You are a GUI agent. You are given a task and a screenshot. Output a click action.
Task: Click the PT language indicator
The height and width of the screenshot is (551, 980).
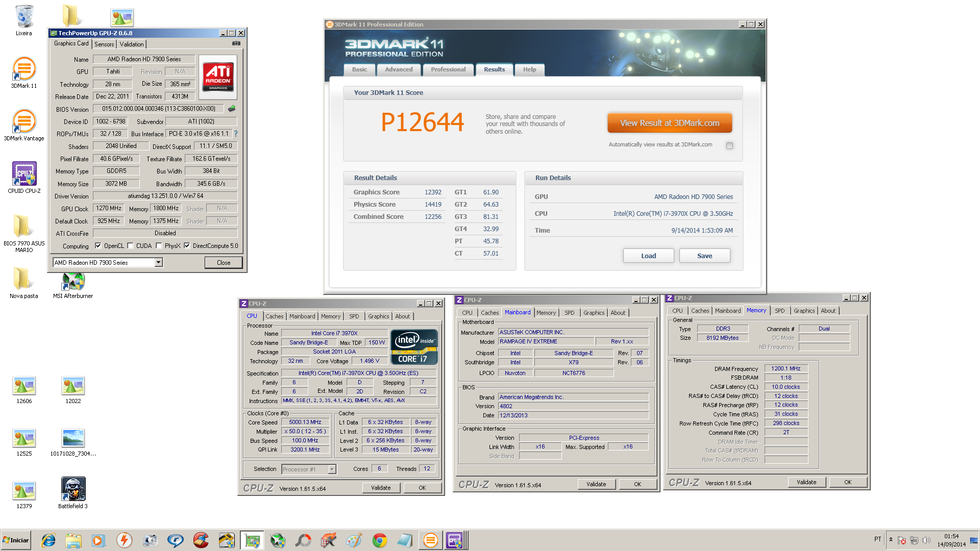click(x=877, y=539)
